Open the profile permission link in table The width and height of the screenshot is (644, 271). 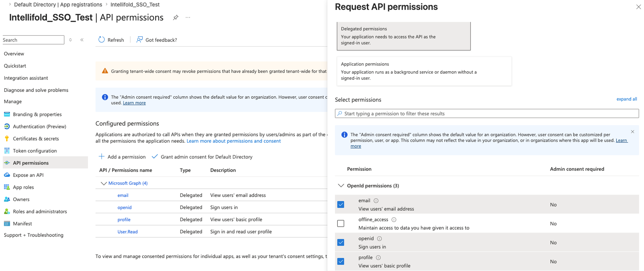pos(124,220)
